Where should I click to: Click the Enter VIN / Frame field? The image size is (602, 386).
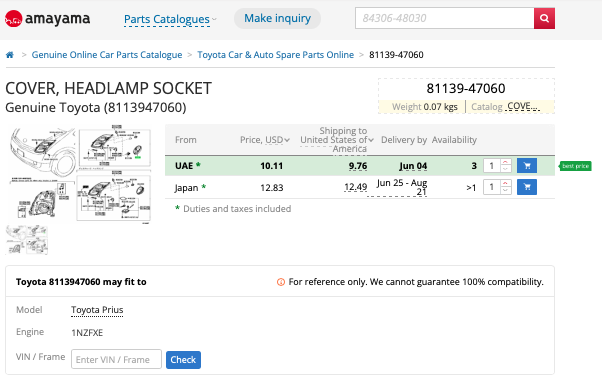(x=116, y=359)
